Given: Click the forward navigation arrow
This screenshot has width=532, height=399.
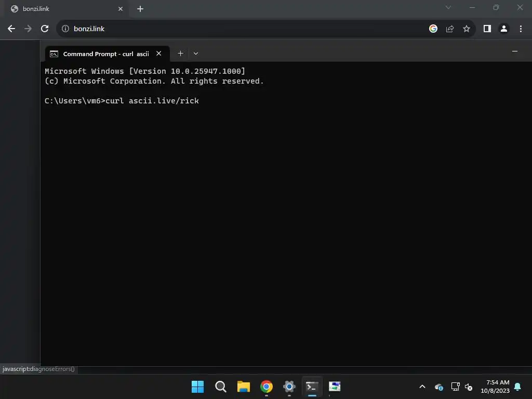Looking at the screenshot, I should (x=28, y=29).
